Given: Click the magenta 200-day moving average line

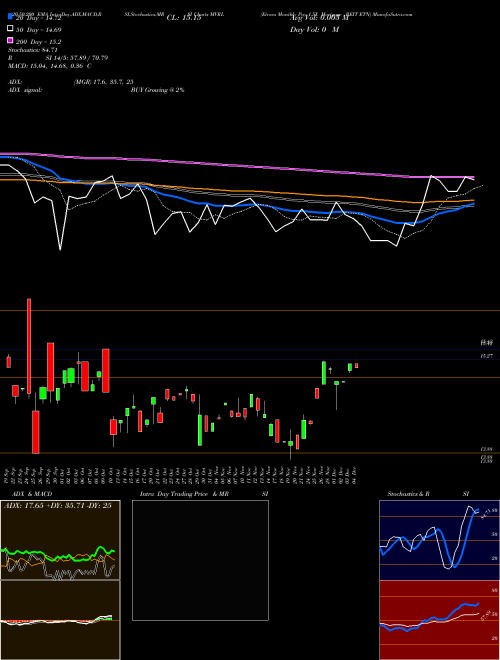Looking at the screenshot, I should point(236,165).
